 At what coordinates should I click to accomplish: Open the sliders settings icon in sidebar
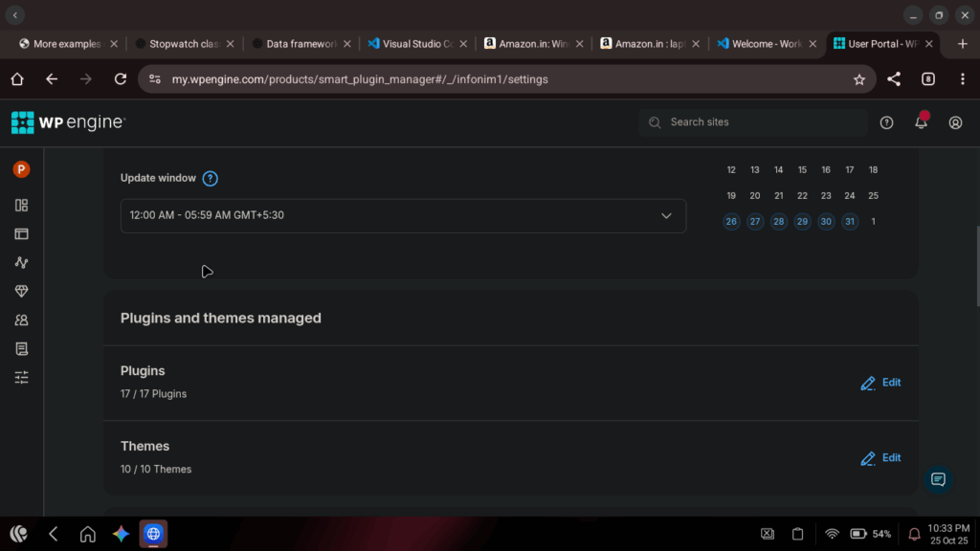21,378
